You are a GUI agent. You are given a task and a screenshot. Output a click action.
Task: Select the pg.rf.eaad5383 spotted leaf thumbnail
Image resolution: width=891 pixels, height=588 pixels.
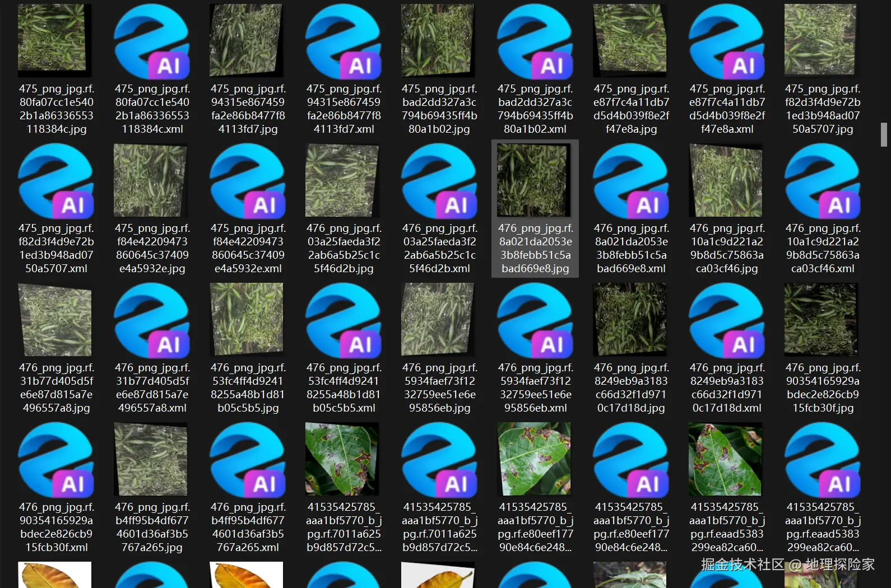tap(726, 459)
